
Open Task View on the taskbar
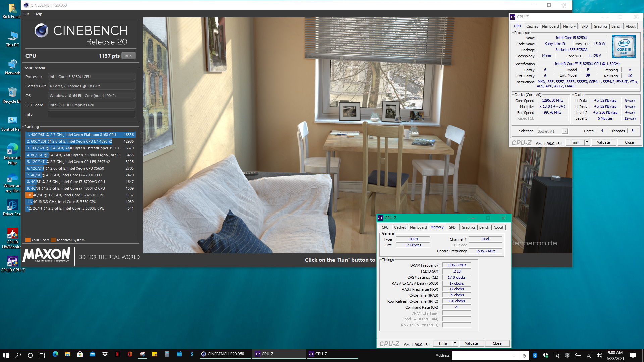click(42, 355)
